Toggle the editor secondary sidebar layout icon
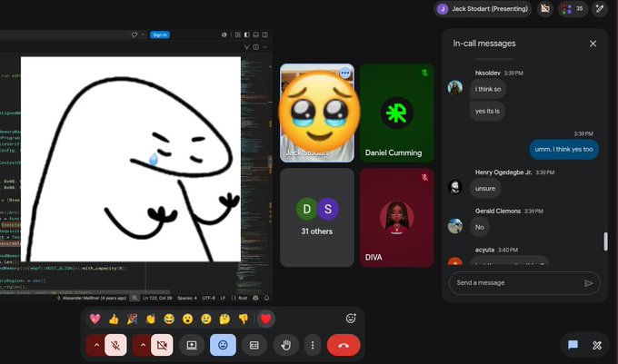 [264, 34]
